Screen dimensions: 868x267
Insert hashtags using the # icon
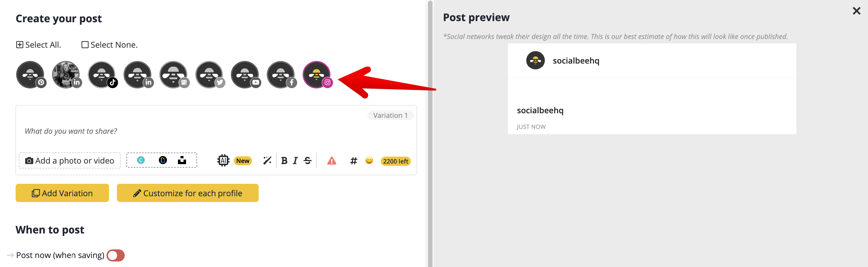click(354, 161)
